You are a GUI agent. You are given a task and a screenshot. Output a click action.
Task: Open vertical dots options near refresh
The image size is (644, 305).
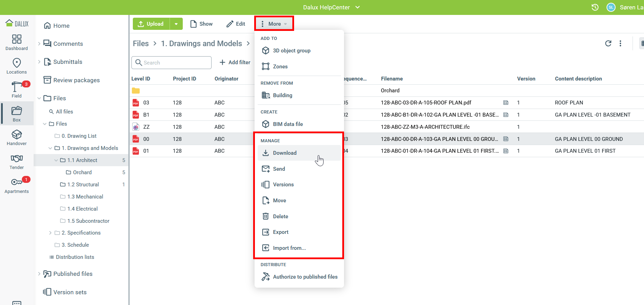tap(620, 43)
